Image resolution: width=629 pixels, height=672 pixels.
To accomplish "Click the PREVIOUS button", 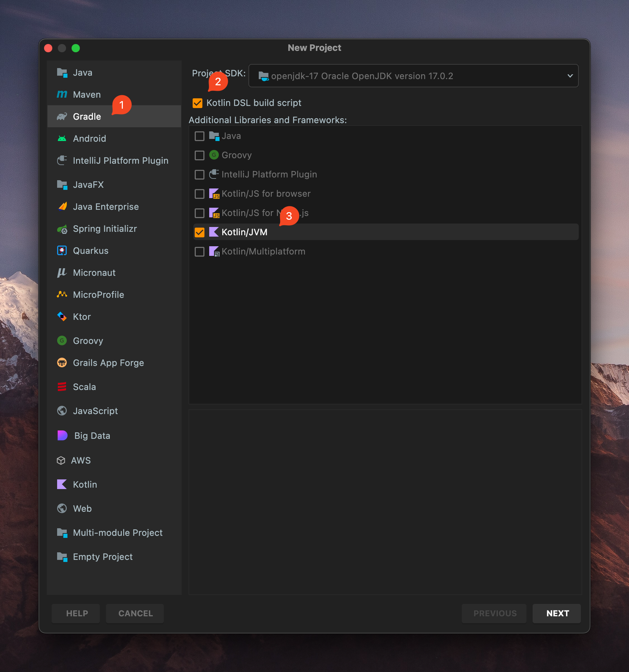I will [x=494, y=613].
